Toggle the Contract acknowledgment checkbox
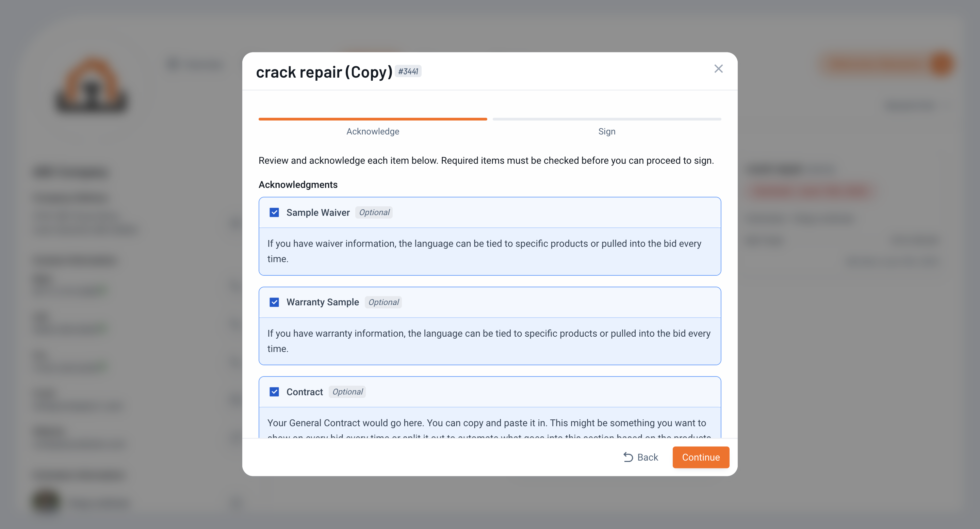 pos(274,391)
